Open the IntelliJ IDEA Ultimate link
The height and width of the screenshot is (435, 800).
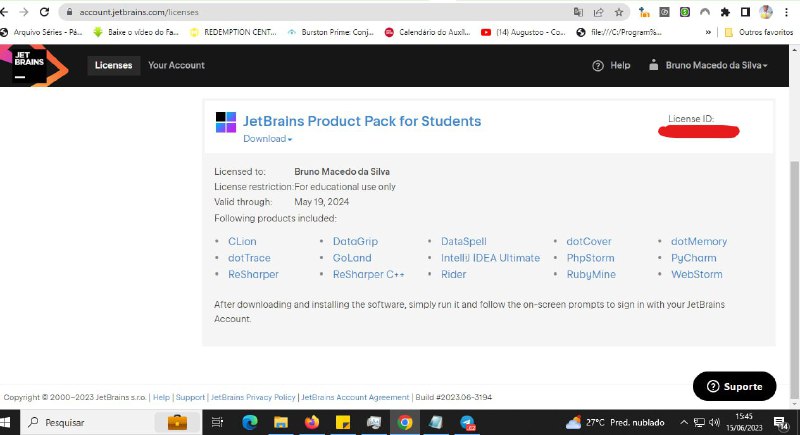(x=490, y=258)
